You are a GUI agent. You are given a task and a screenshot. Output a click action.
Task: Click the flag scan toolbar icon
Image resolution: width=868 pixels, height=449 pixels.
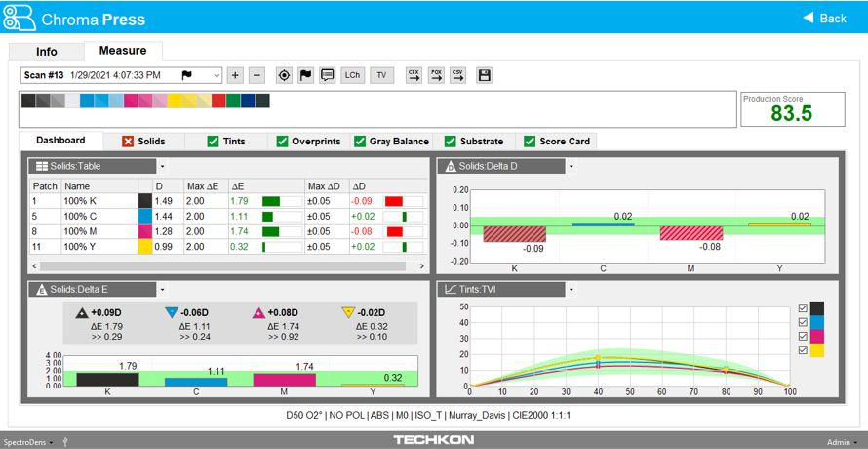click(305, 75)
